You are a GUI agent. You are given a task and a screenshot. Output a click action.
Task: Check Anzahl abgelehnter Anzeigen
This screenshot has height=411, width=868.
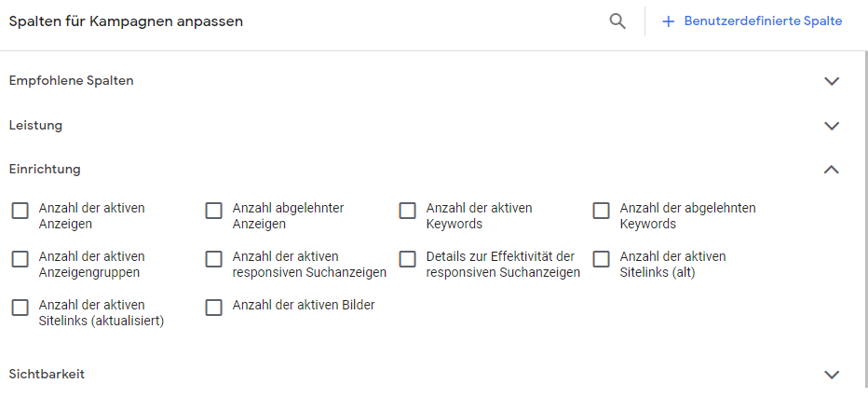click(213, 211)
